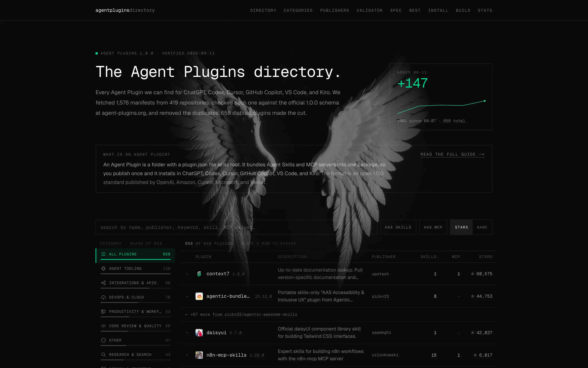This screenshot has height=368, width=588.
Task: Open the Best nav item
Action: (415, 10)
